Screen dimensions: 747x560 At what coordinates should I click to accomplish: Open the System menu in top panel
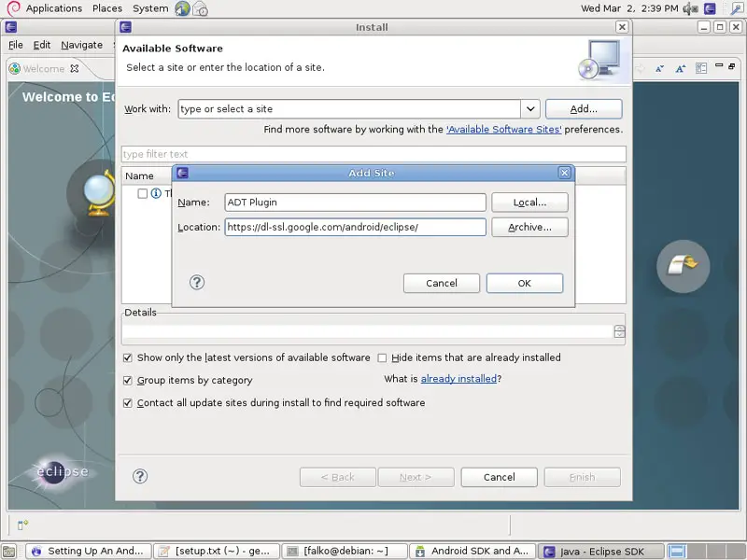(x=150, y=8)
